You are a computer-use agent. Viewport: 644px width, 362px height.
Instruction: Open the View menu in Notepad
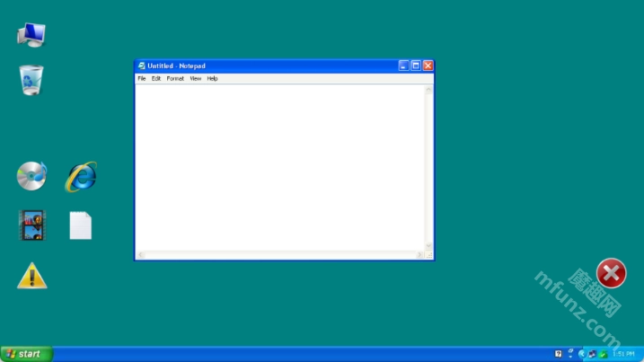point(195,79)
